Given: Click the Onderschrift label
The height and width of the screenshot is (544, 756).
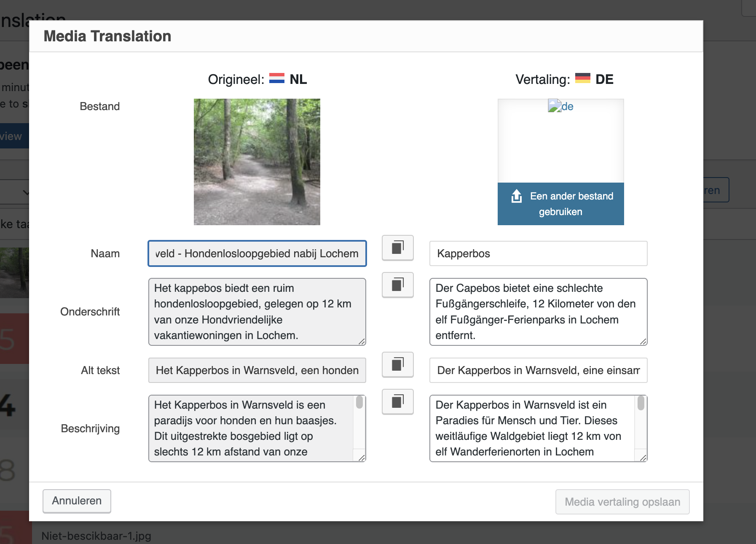Looking at the screenshot, I should click(90, 312).
